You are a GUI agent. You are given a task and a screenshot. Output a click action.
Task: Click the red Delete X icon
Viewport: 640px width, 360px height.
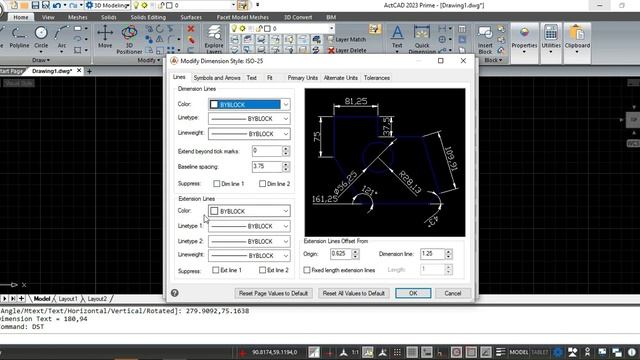click(191, 29)
